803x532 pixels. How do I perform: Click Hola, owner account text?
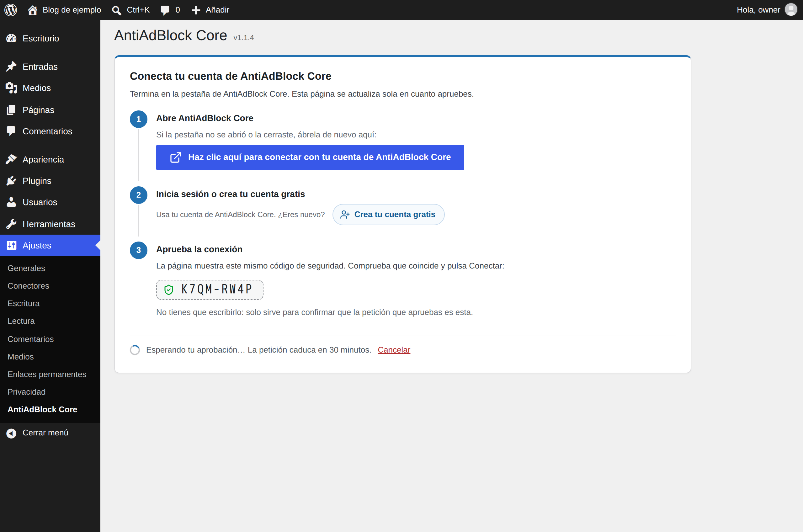758,10
